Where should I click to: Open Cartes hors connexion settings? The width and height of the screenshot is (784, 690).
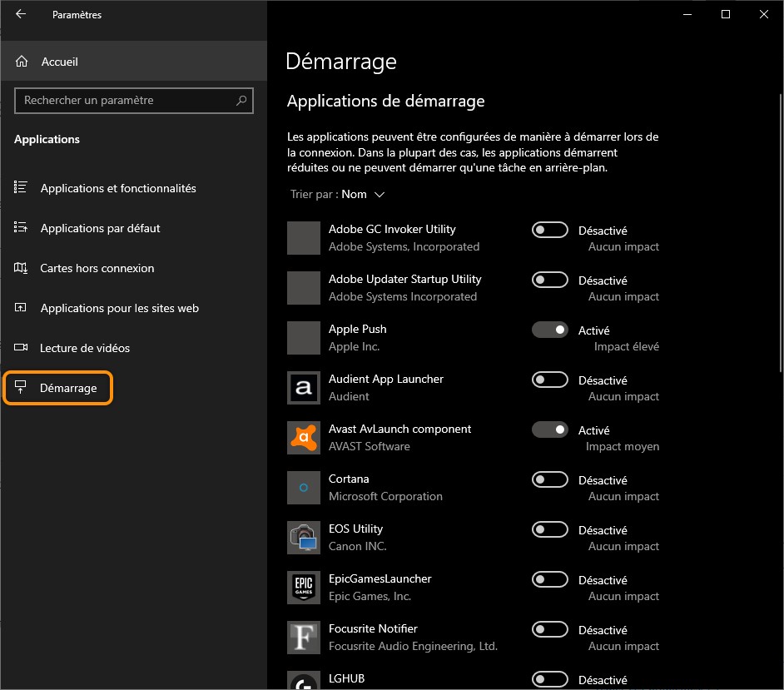97,268
